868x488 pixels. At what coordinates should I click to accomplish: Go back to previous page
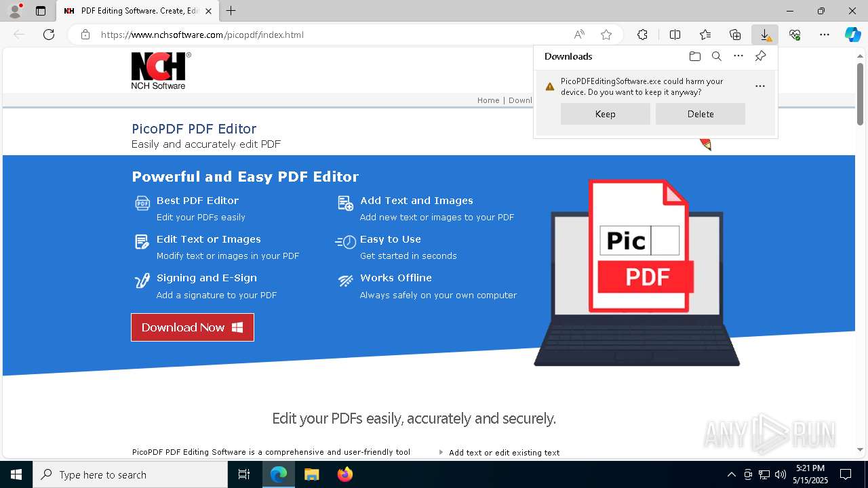(19, 35)
